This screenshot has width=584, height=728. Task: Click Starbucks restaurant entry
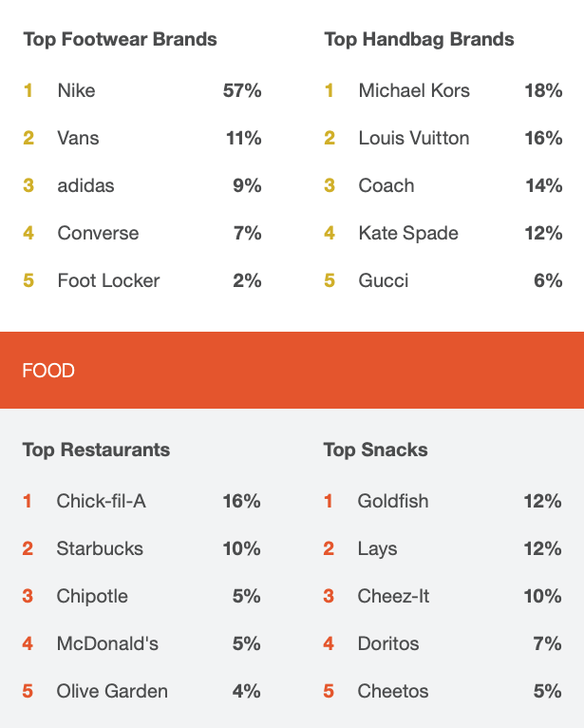tap(100, 549)
